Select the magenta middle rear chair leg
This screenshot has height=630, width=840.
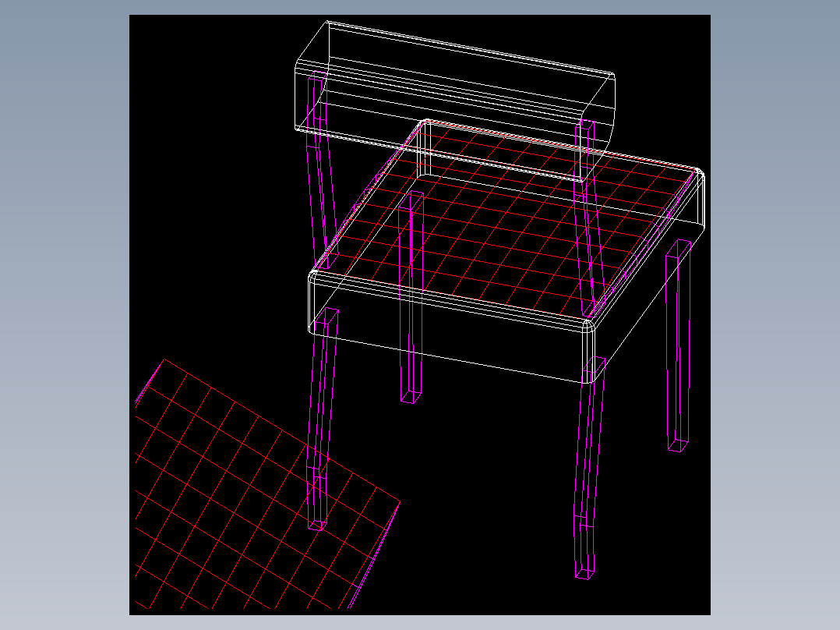(411, 296)
